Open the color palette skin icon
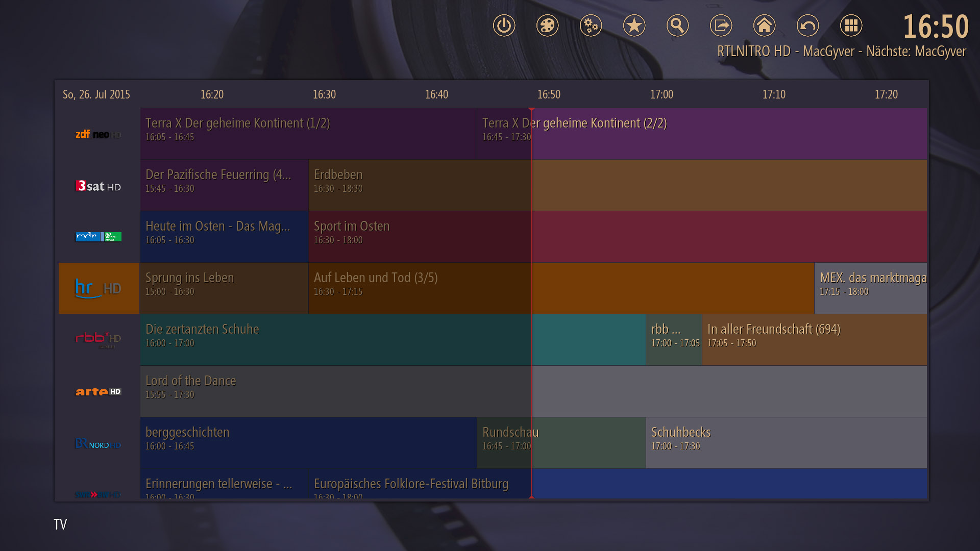This screenshot has width=980, height=551. [547, 26]
